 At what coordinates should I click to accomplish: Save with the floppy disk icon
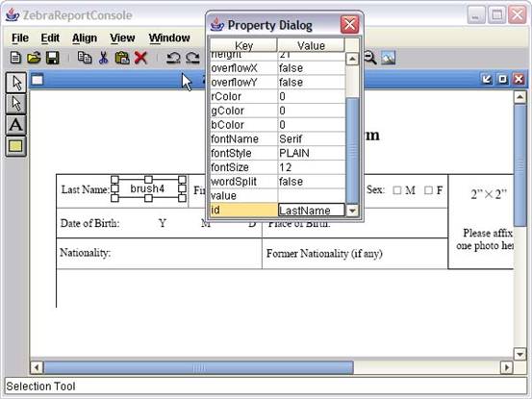(x=52, y=58)
